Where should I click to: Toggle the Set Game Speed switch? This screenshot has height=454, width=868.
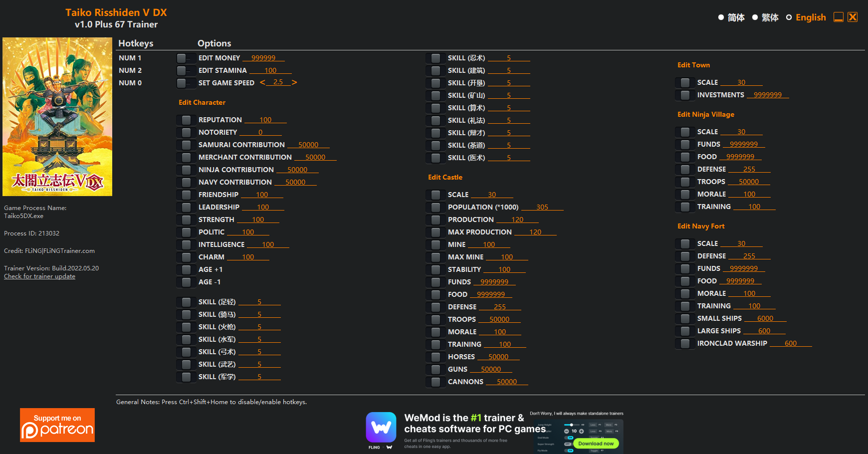(186, 83)
